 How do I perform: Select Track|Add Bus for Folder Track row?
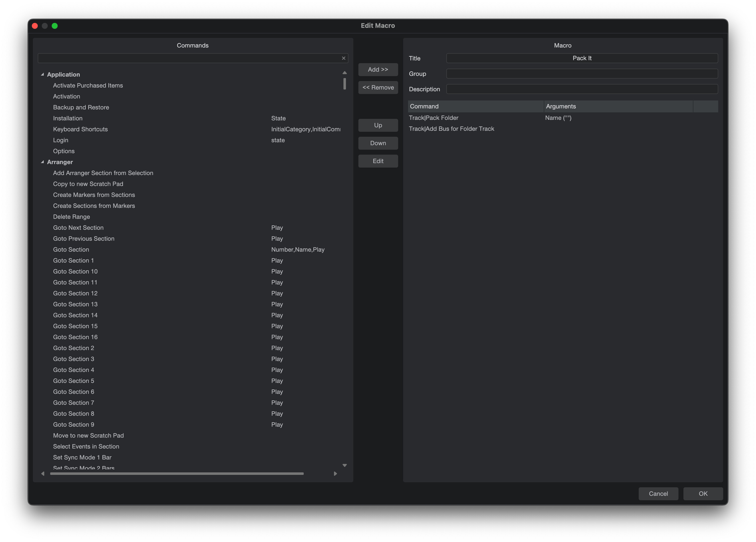coord(563,129)
